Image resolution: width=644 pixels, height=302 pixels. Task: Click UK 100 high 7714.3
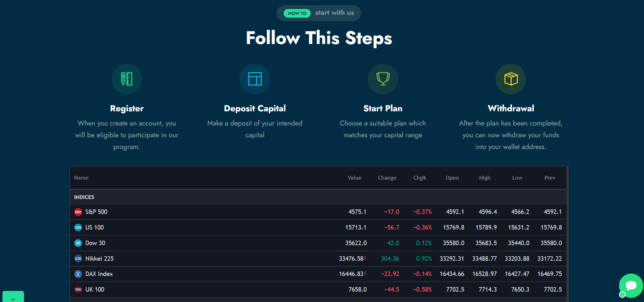pos(488,290)
